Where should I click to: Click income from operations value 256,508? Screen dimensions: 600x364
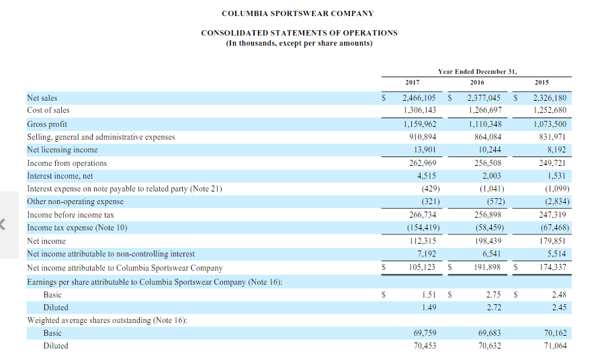[x=488, y=163]
